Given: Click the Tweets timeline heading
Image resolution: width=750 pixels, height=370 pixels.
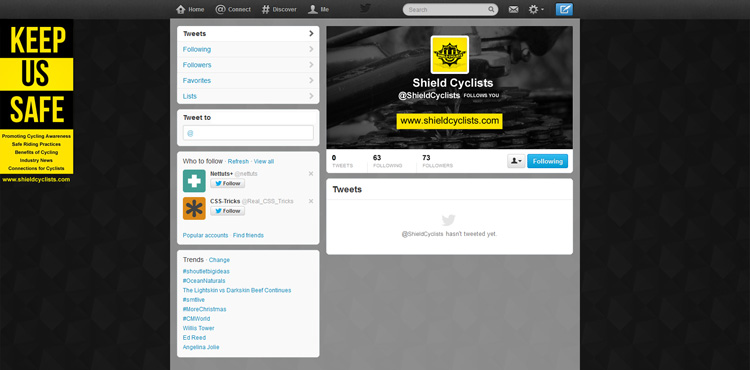Looking at the screenshot, I should point(347,189).
